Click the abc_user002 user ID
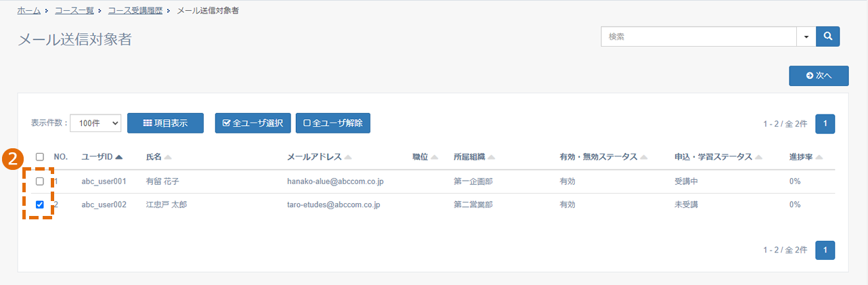This screenshot has width=868, height=285. pos(104,204)
